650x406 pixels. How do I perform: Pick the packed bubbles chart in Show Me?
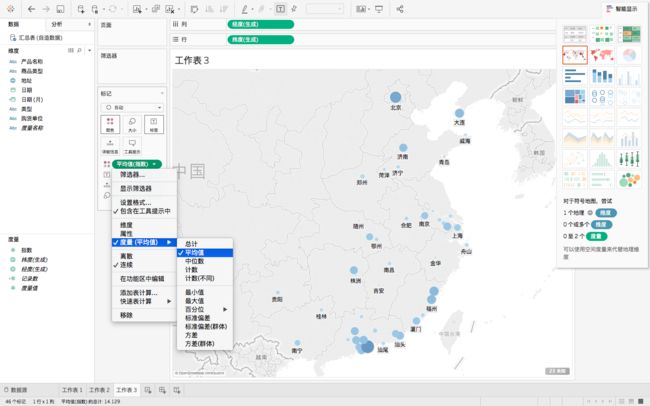click(x=629, y=180)
